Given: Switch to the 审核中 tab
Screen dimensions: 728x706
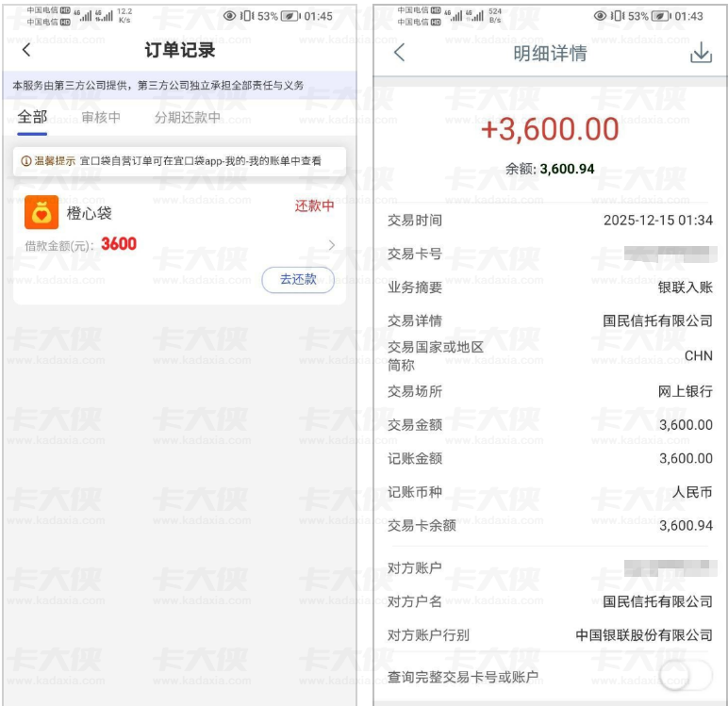Looking at the screenshot, I should (x=101, y=118).
